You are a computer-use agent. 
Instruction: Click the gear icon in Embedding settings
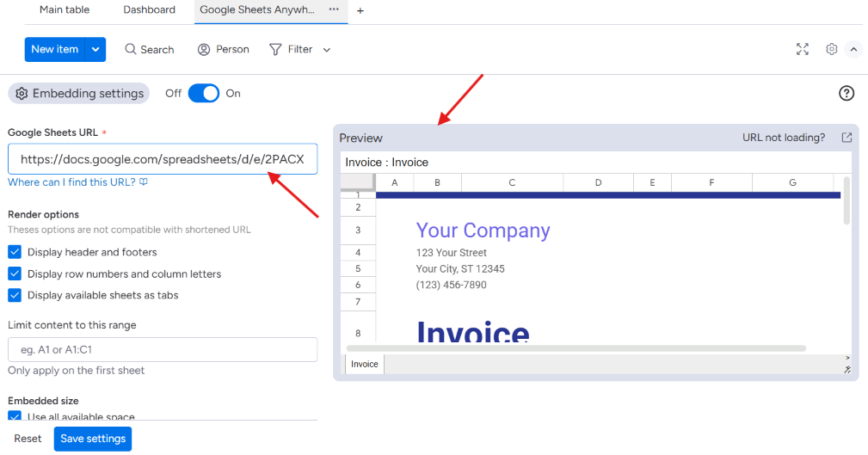(x=22, y=94)
